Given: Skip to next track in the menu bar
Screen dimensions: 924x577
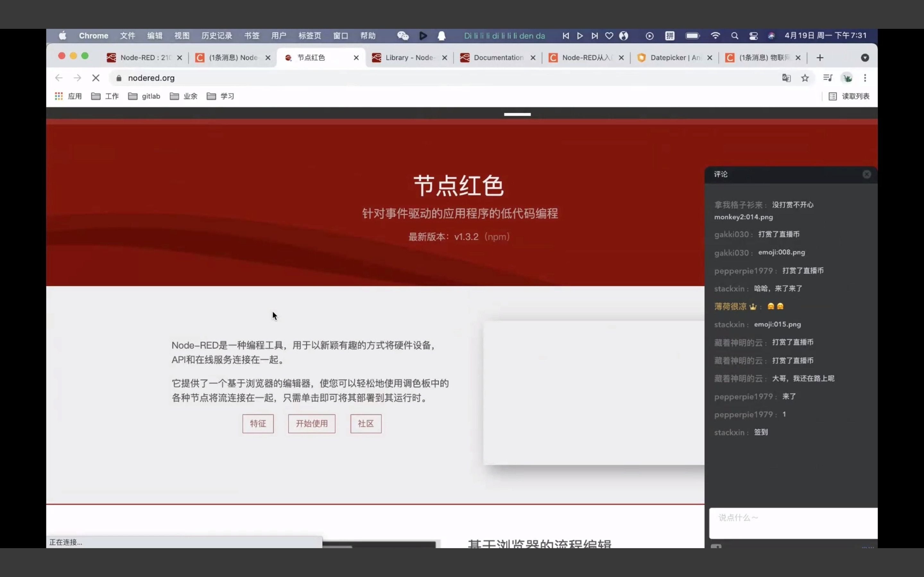Looking at the screenshot, I should 595,36.
